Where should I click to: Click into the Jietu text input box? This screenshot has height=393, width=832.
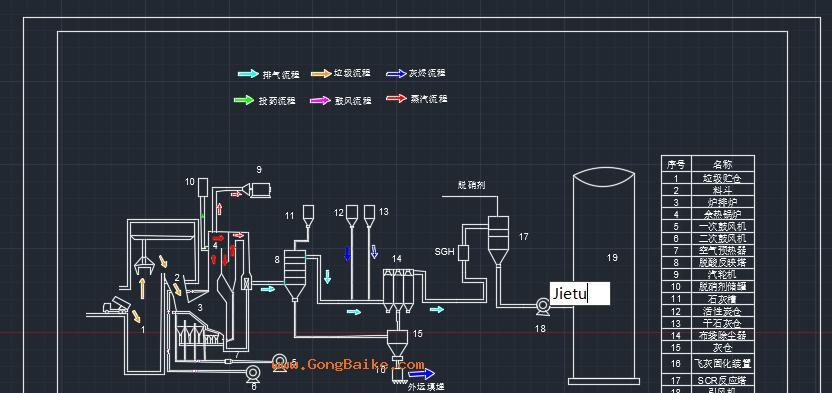[x=579, y=293]
